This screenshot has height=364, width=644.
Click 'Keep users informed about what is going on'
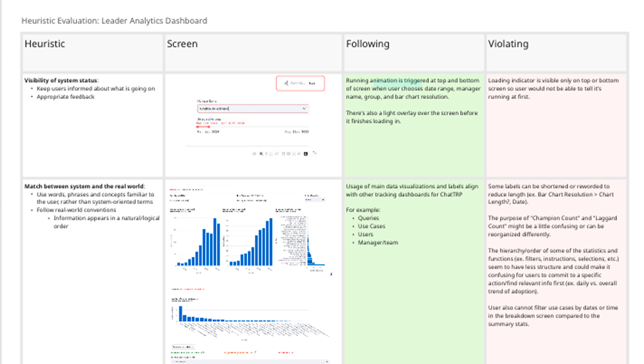tap(96, 89)
